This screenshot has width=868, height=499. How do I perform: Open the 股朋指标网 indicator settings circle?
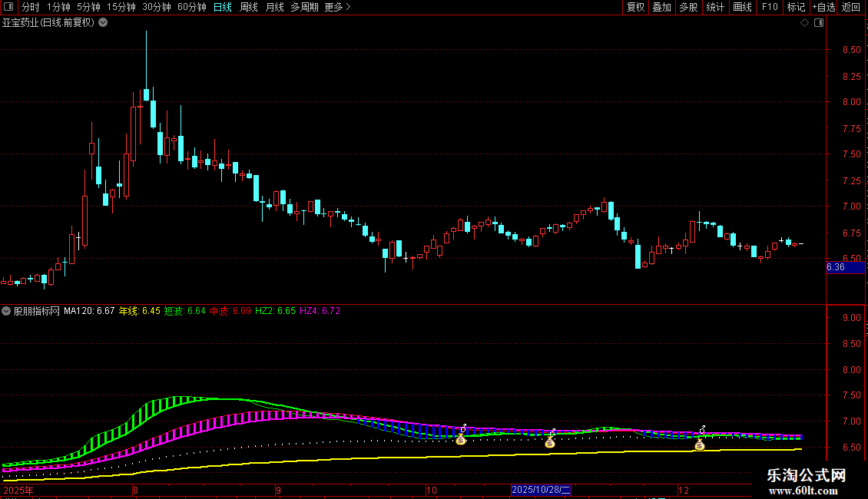coord(6,311)
